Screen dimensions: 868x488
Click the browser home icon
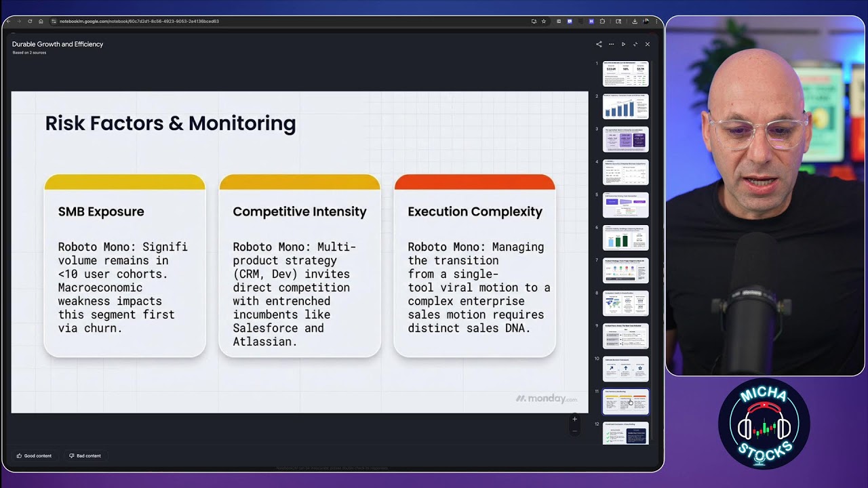pyautogui.click(x=41, y=21)
